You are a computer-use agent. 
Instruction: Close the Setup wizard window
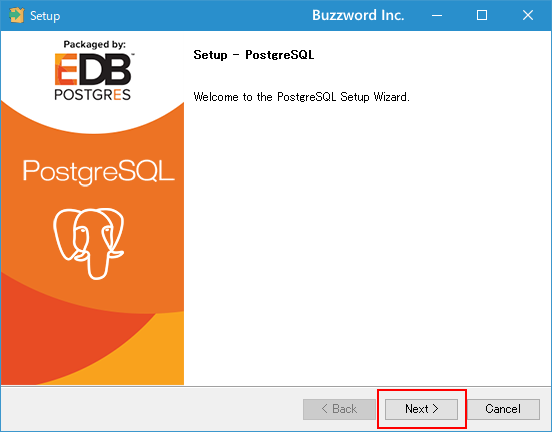528,15
